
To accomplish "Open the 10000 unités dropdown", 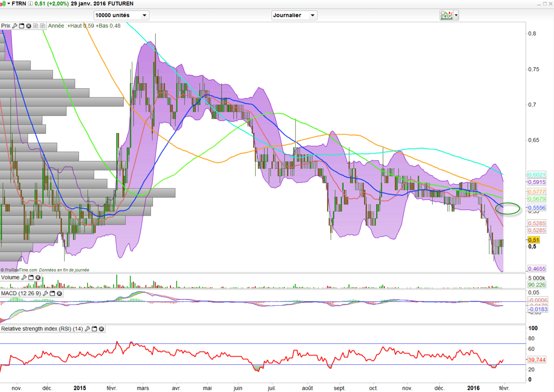I will pos(121,15).
